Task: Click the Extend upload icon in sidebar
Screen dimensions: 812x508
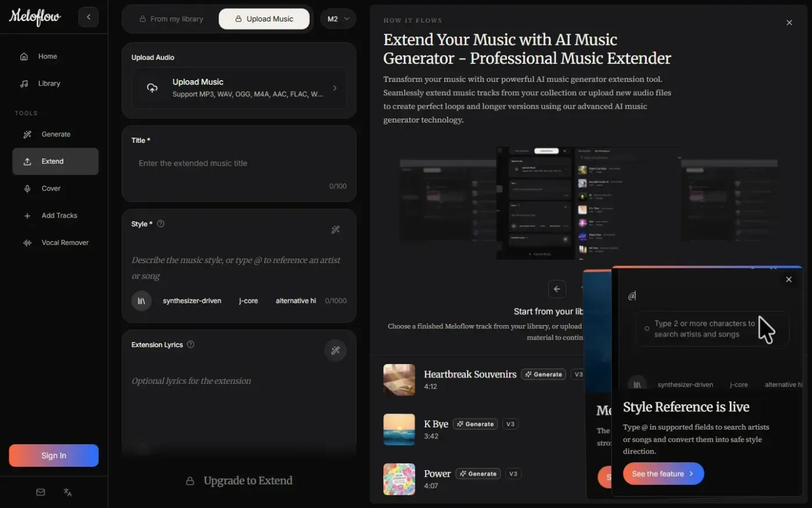Action: 27,161
